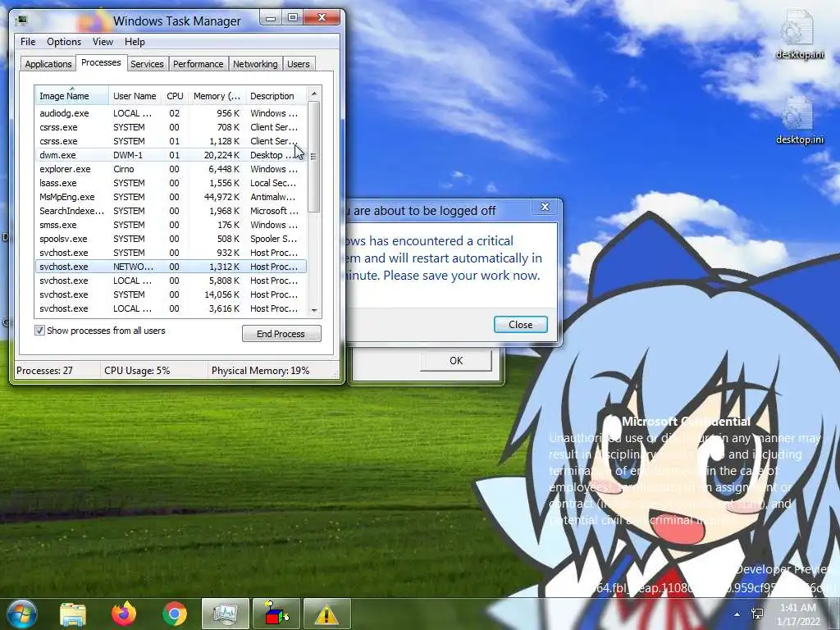Select svchost.exe row using 14,056 K
This screenshot has width=840, height=630.
171,294
